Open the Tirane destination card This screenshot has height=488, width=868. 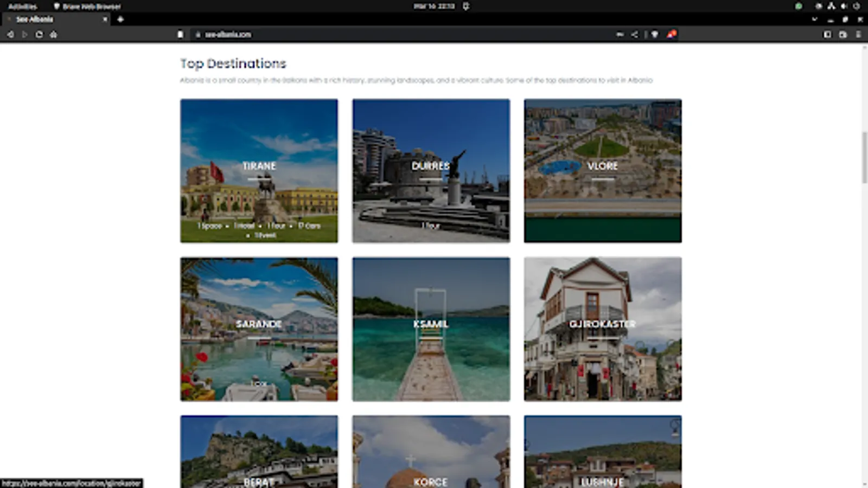pos(259,170)
